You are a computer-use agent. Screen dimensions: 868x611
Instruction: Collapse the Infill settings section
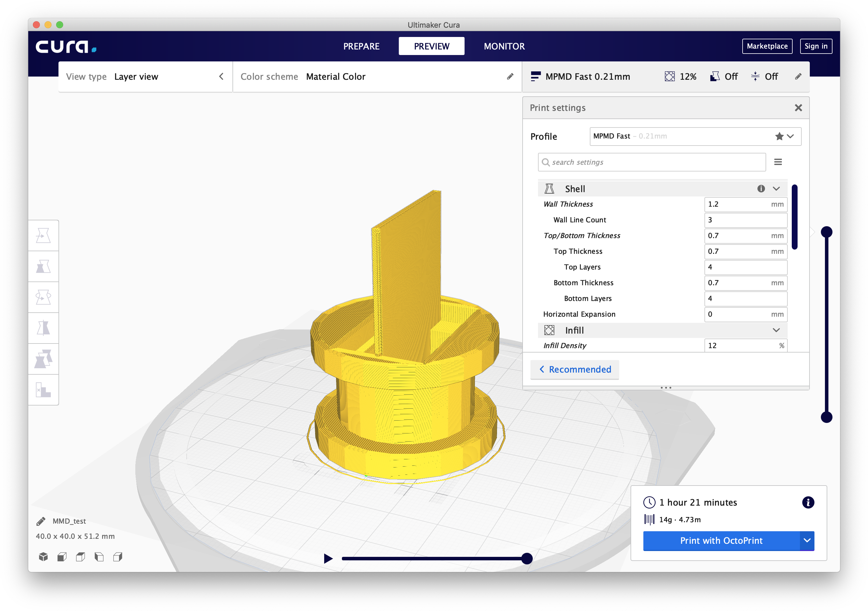(x=776, y=330)
